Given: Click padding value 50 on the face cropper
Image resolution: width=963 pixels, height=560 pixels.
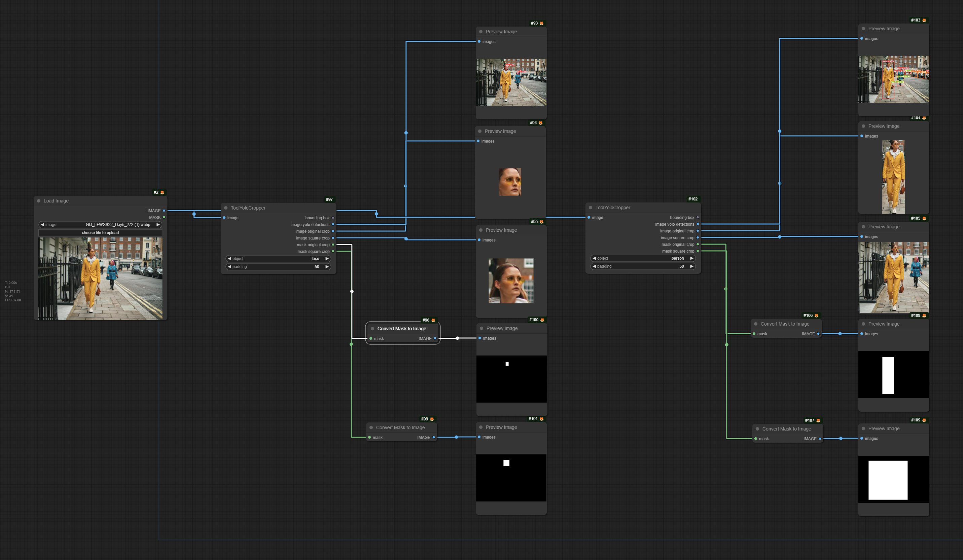Looking at the screenshot, I should tap(316, 267).
